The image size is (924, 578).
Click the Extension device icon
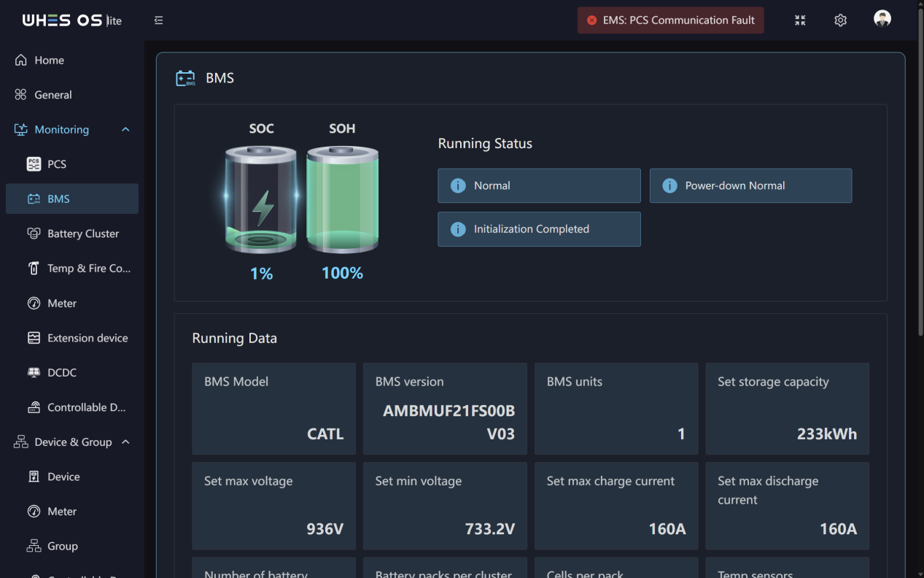pyautogui.click(x=34, y=338)
